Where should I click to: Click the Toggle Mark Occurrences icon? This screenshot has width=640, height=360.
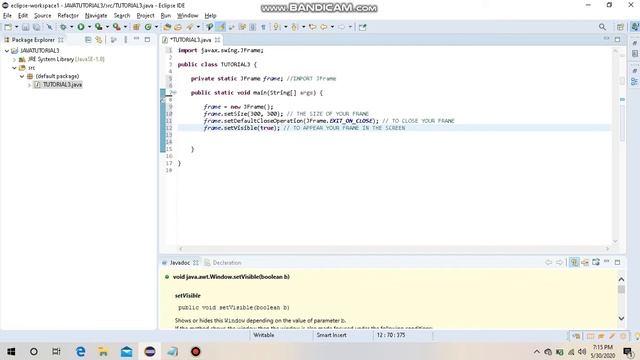221,27
